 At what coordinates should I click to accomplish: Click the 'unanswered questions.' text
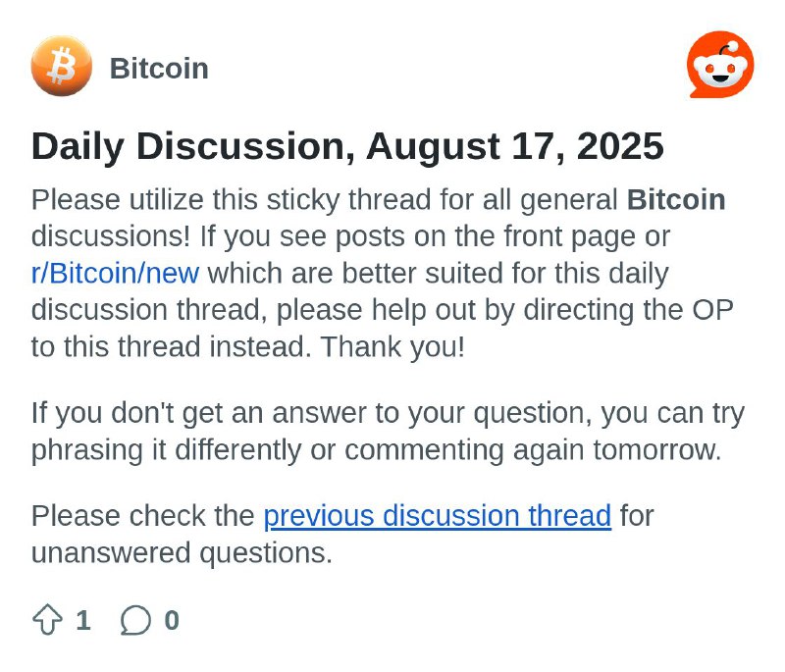182,553
